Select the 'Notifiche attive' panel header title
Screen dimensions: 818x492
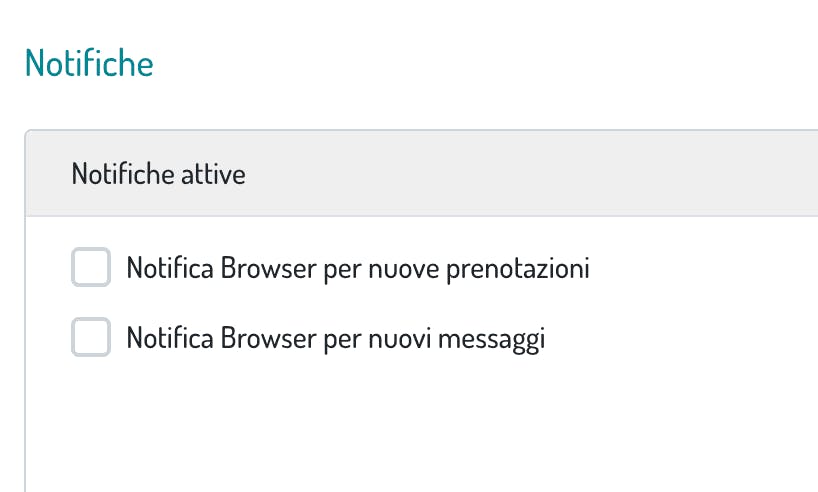click(x=158, y=175)
